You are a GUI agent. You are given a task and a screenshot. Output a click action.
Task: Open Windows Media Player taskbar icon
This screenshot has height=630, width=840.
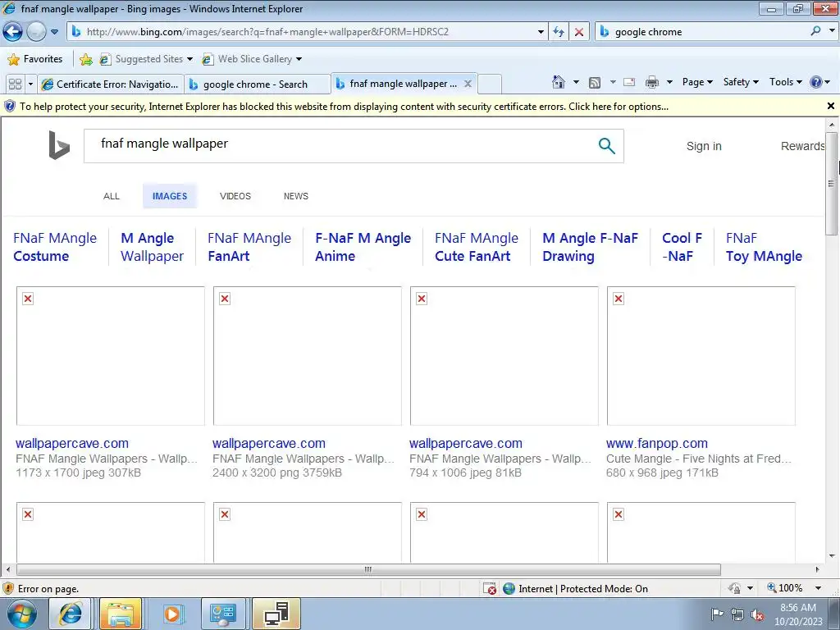(172, 614)
